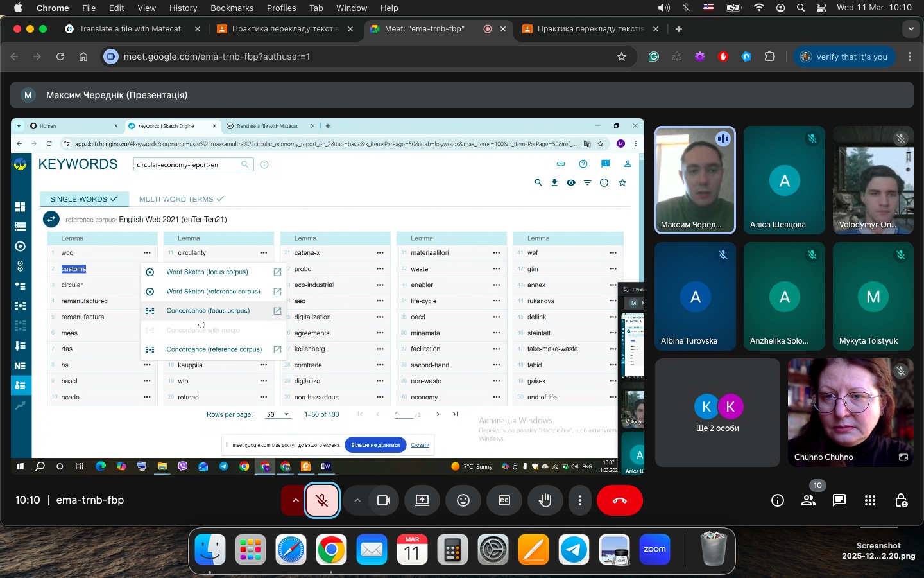Open the Meet activities grid icon

(869, 500)
